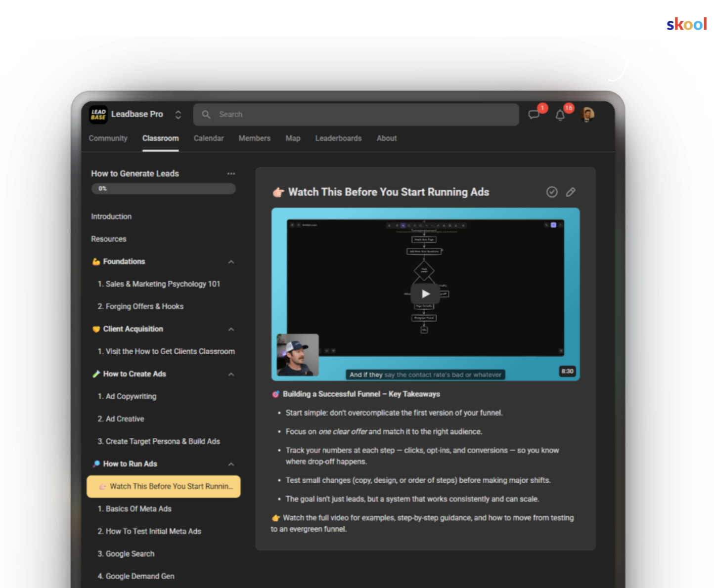Select the highlighted Watch This Before You Start lesson
This screenshot has height=588, width=714.
tap(164, 486)
